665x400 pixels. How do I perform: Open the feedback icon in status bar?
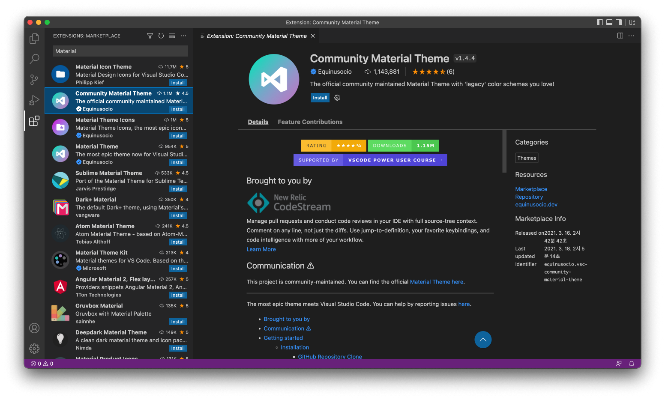click(x=619, y=364)
